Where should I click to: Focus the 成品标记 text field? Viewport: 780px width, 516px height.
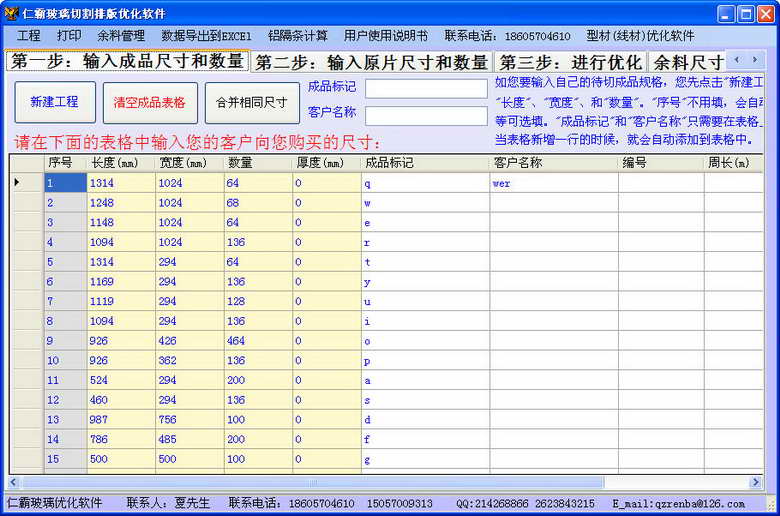pyautogui.click(x=425, y=88)
